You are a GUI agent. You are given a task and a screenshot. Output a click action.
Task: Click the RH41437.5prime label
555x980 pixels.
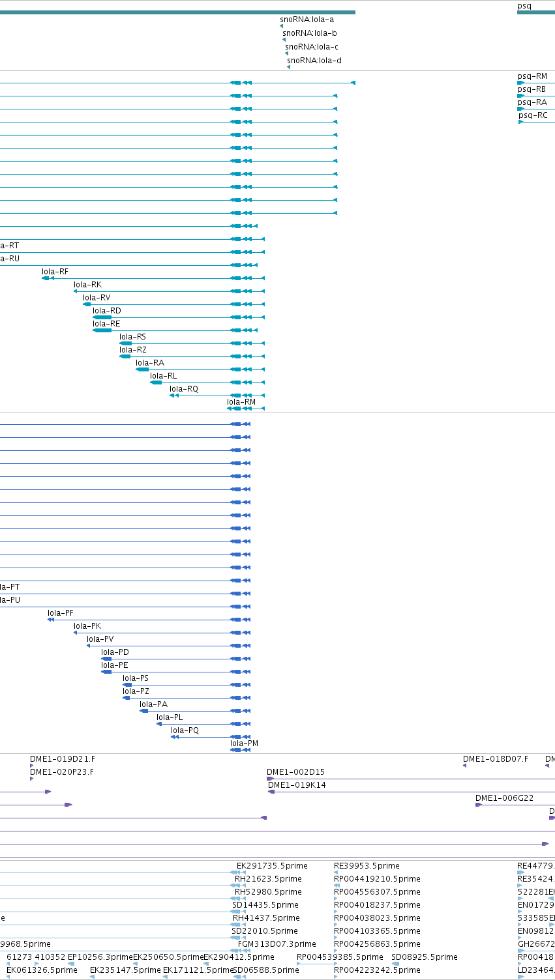coord(266,918)
